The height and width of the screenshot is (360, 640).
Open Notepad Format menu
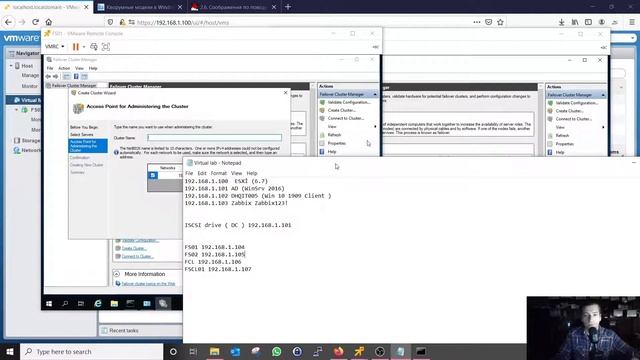(x=219, y=173)
